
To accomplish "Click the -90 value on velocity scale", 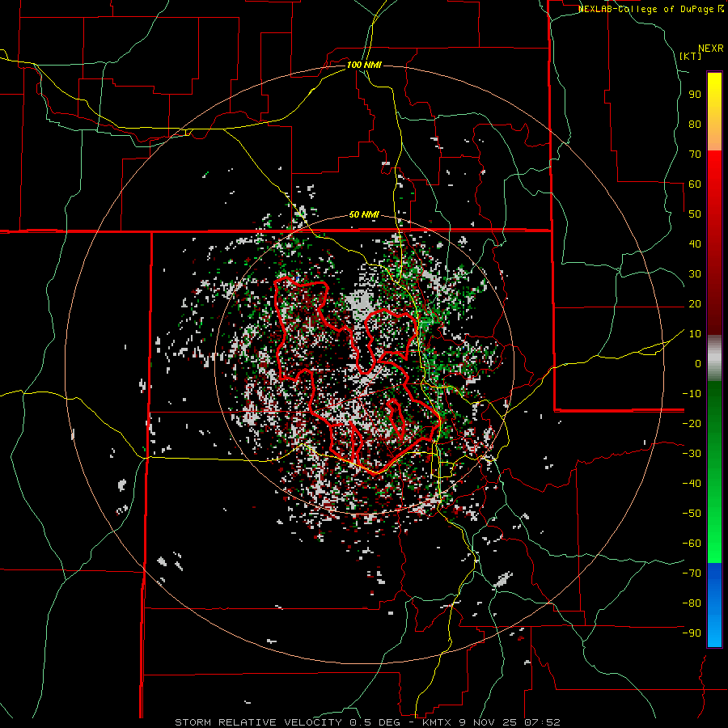I will (692, 633).
